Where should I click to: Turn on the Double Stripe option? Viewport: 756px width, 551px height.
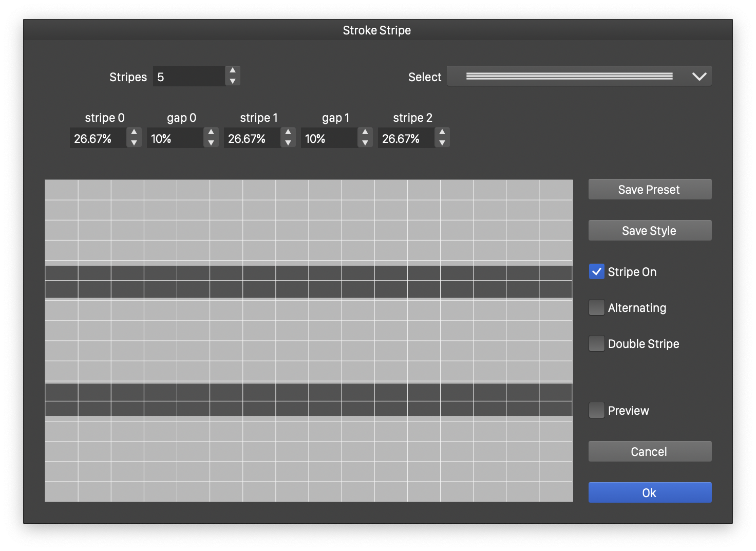point(597,344)
